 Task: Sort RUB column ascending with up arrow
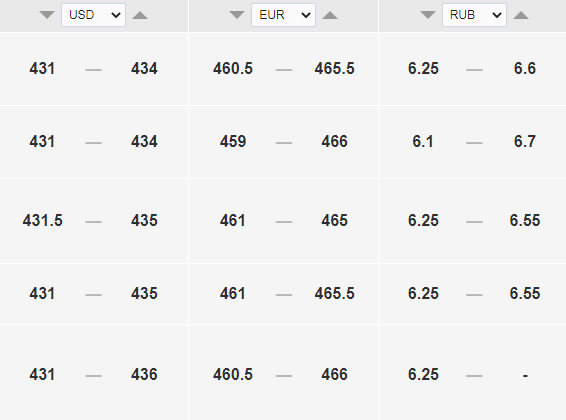tap(521, 15)
